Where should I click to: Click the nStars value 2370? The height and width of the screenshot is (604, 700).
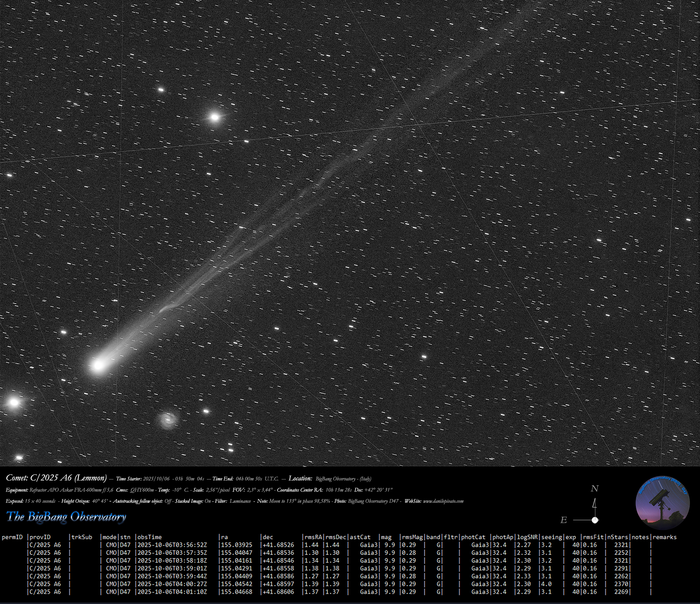coord(621,584)
